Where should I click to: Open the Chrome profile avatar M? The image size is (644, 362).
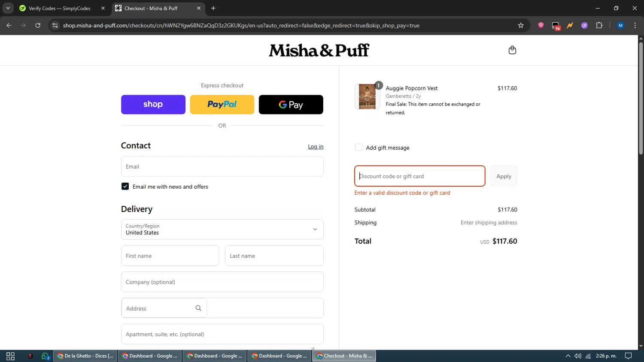click(x=620, y=25)
